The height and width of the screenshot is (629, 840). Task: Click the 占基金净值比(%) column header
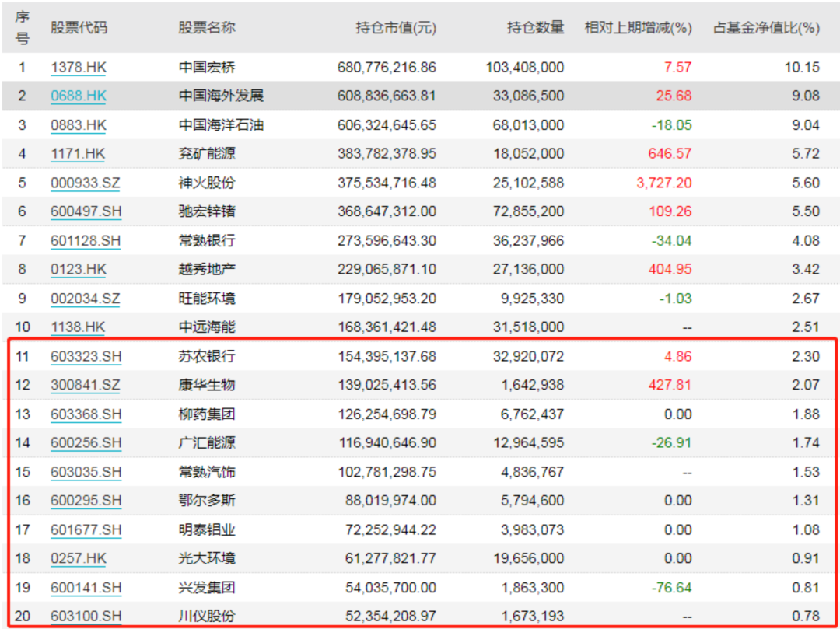(766, 28)
